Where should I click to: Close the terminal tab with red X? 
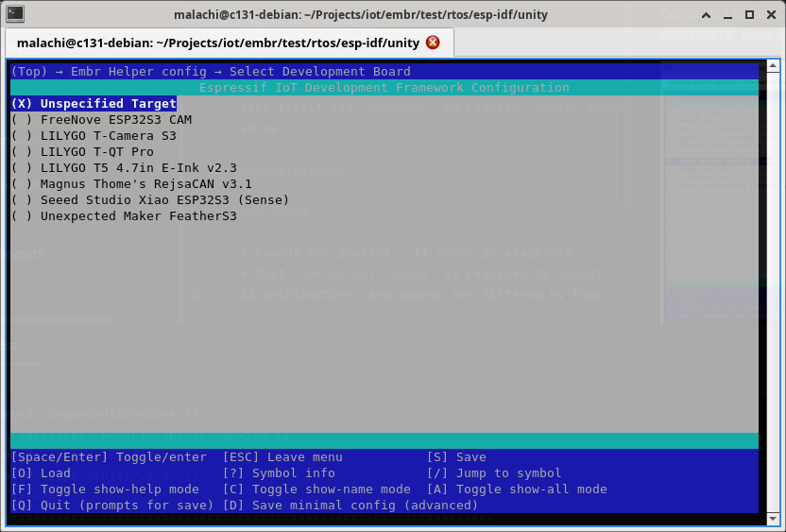[433, 43]
